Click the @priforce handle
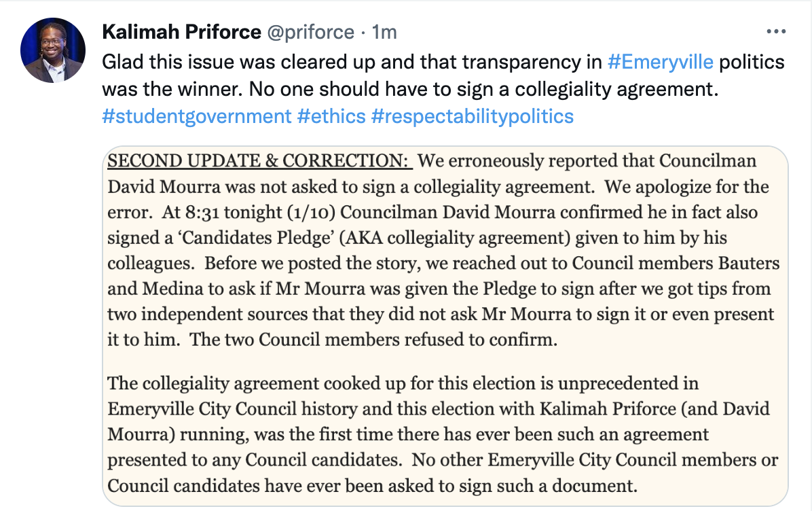Screen dimensions: 812x511 pos(310,31)
